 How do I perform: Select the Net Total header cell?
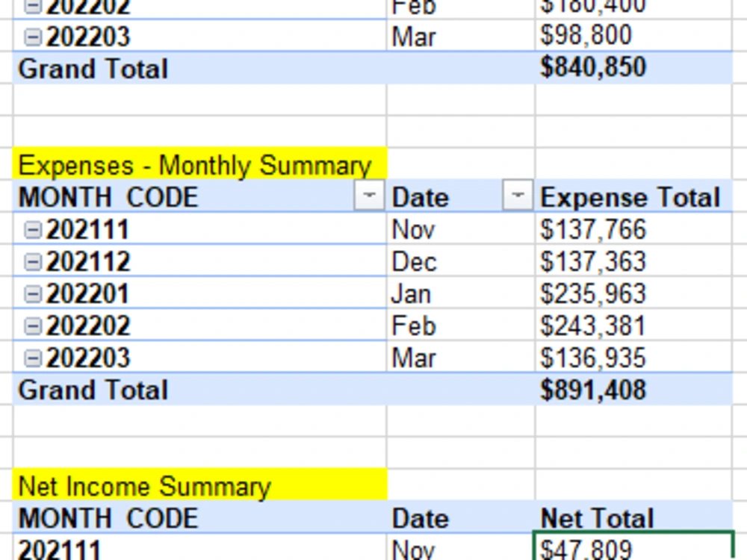point(633,517)
